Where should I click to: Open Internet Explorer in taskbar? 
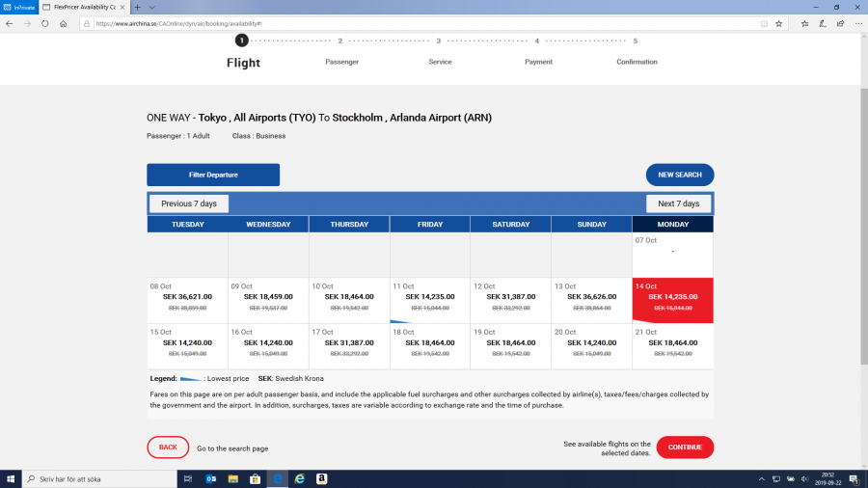coord(299,478)
